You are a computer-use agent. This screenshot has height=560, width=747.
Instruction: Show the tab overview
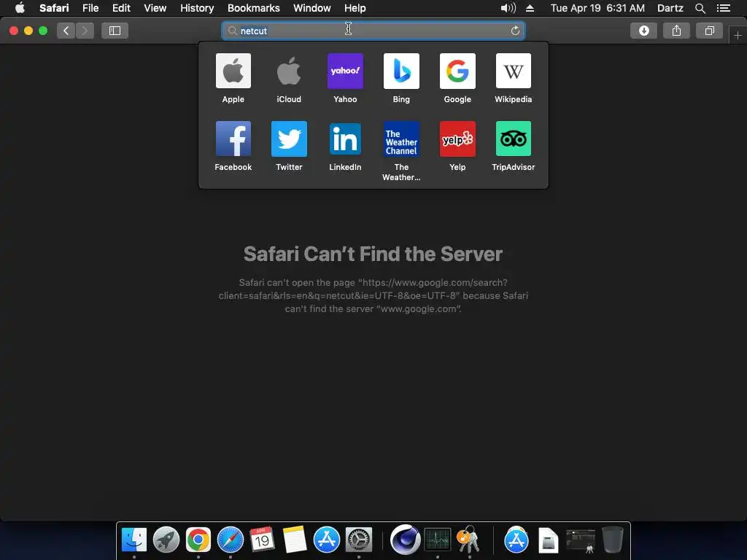coord(709,31)
